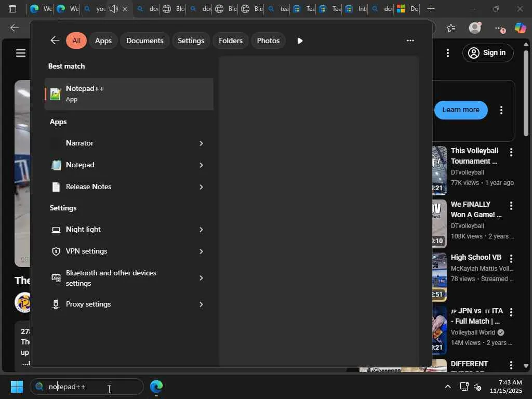Click the Bluetooth and other devices icon
The image size is (532, 399).
56,278
